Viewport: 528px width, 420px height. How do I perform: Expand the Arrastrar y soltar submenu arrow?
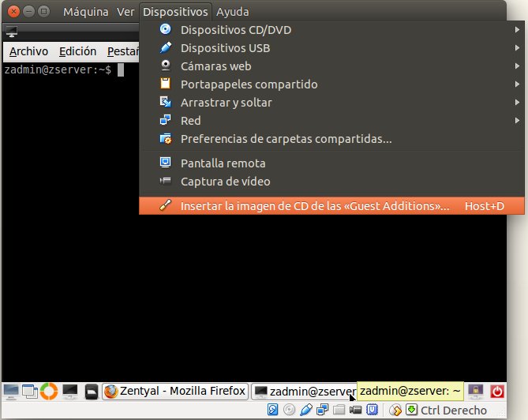tap(517, 102)
